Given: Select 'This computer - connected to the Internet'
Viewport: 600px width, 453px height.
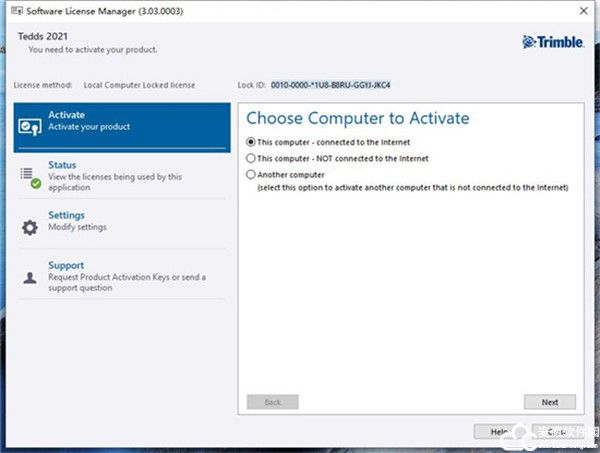Looking at the screenshot, I should 251,142.
